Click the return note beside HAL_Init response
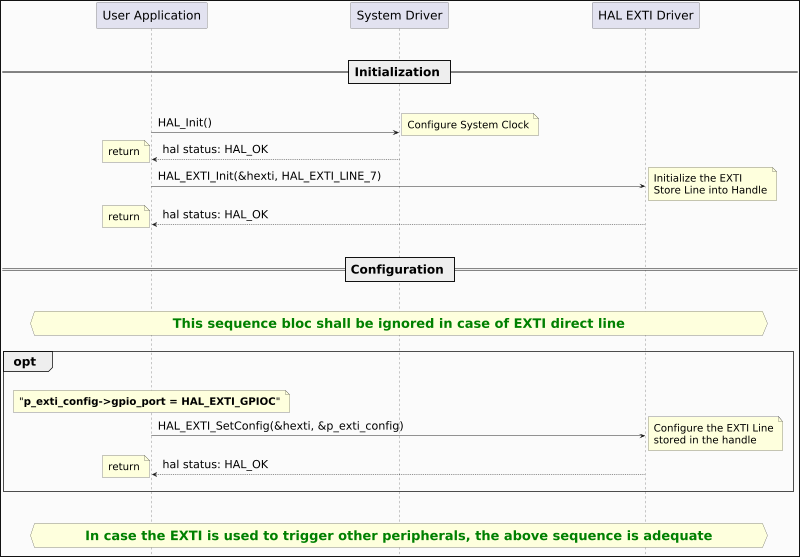 [126, 151]
